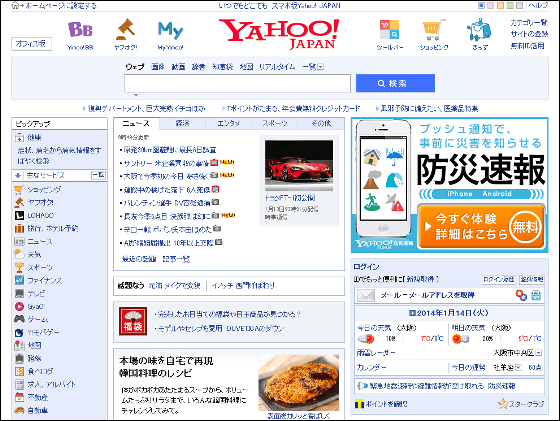The image size is (560, 421).
Task: Open the ヘルプ link
Action: pyautogui.click(x=538, y=5)
